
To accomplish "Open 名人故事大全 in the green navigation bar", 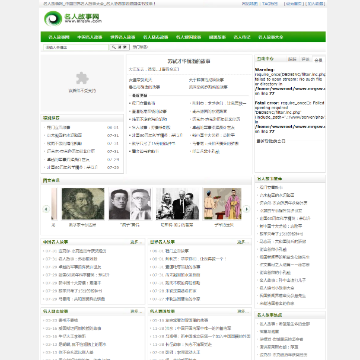I will (x=271, y=37).
